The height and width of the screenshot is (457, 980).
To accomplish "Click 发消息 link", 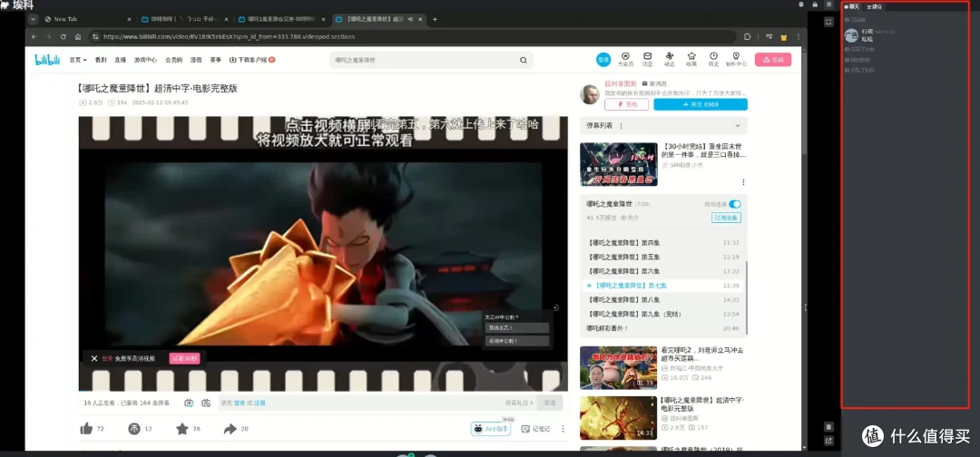I will [654, 83].
